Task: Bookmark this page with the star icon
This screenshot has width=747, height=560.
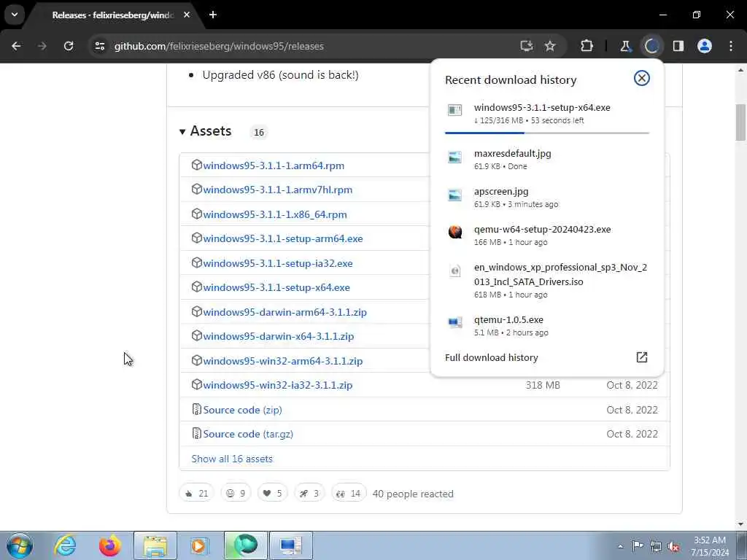Action: tap(550, 46)
